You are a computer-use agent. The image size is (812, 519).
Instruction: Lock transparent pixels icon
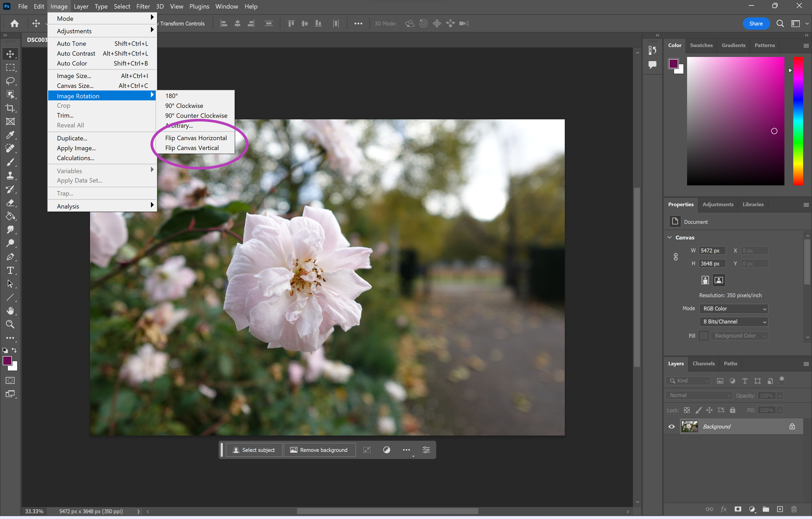tap(687, 410)
